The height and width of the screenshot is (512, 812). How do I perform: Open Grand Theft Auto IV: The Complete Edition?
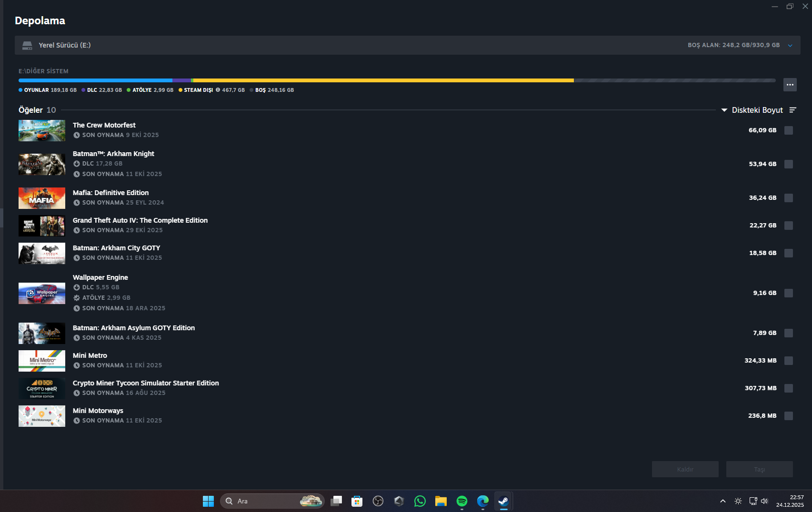140,220
